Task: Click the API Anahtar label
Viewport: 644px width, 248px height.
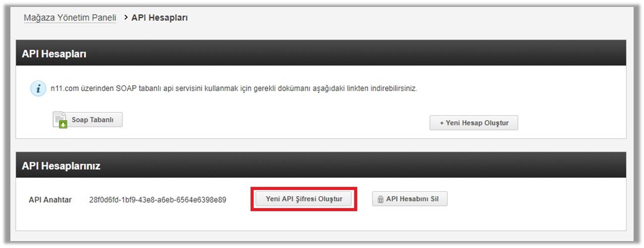Action: click(50, 200)
